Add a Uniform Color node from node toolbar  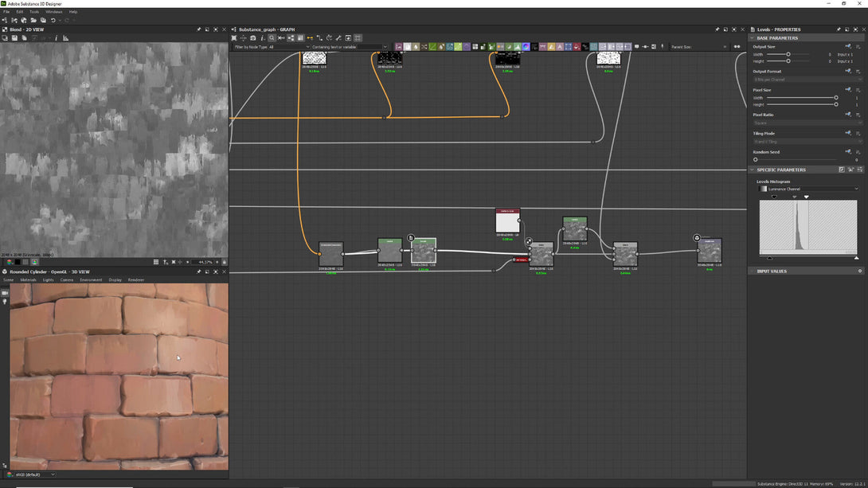click(577, 47)
